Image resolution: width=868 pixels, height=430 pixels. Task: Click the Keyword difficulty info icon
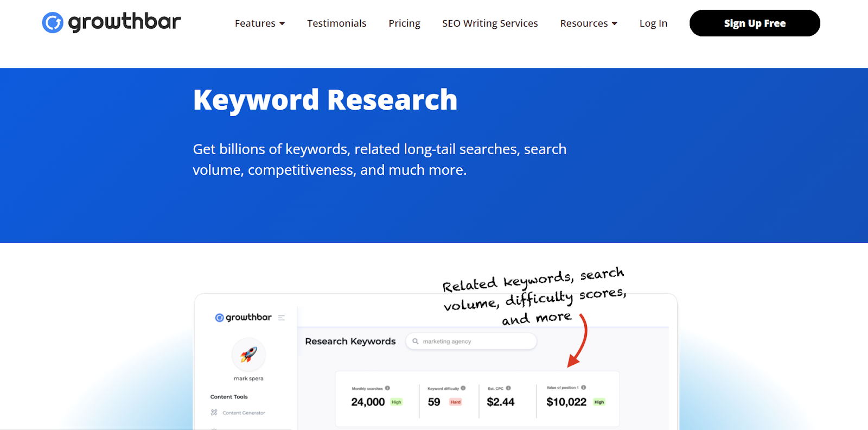point(463,388)
